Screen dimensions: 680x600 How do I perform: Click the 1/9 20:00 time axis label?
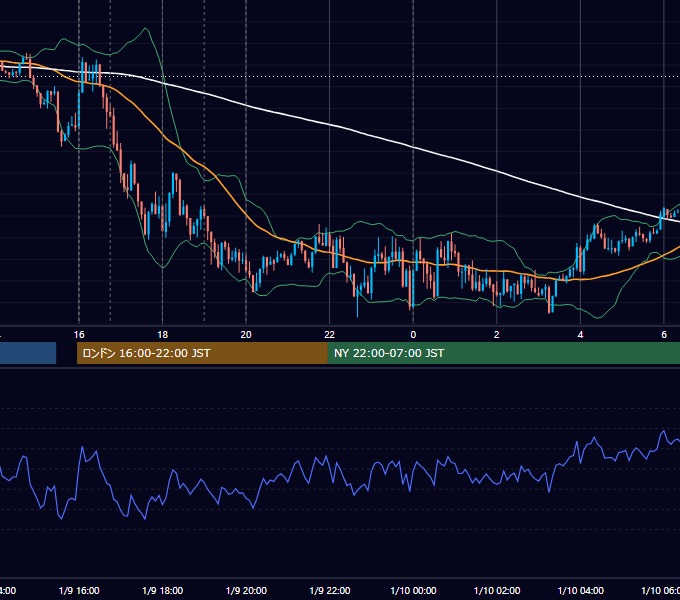(x=246, y=590)
